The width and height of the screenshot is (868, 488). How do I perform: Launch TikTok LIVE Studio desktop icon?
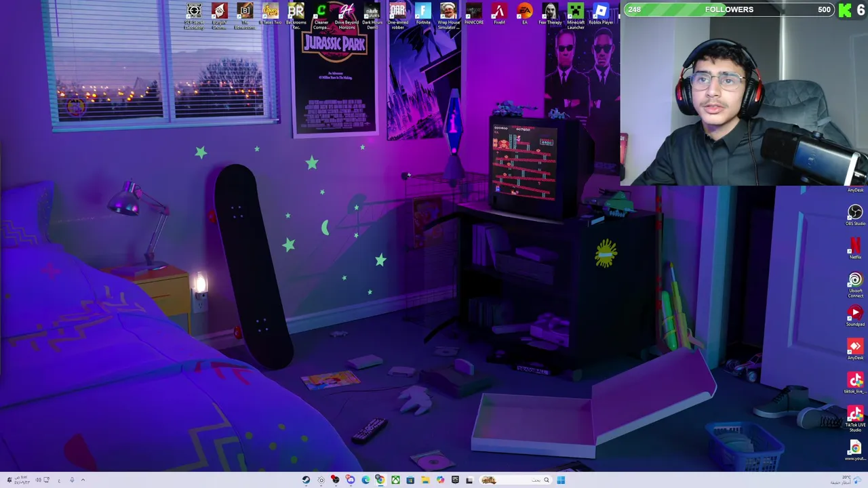click(855, 420)
